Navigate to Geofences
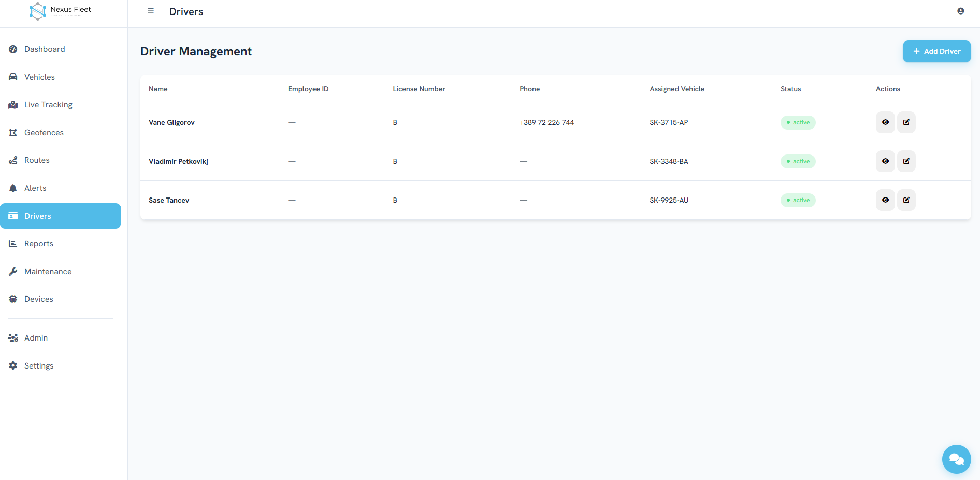Screen dimensions: 980x480 pyautogui.click(x=61, y=133)
